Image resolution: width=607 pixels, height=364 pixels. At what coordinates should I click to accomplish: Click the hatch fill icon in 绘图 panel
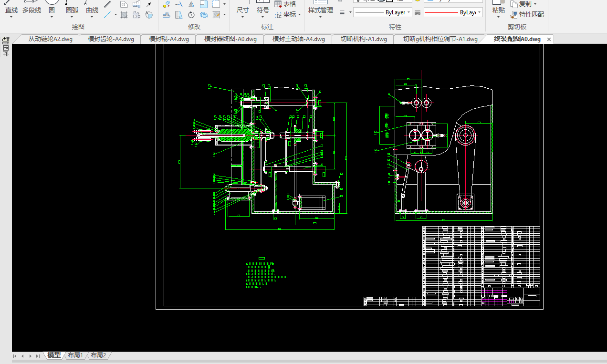(124, 15)
